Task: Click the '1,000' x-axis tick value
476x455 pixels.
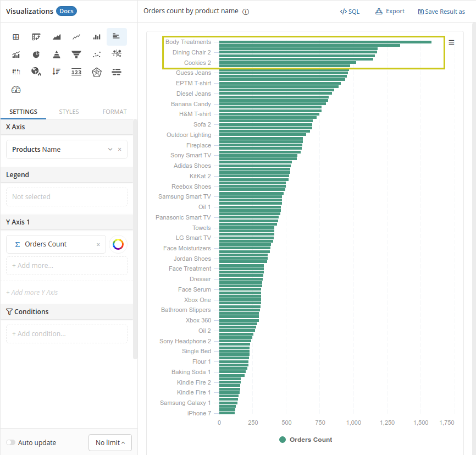Action: tap(353, 423)
